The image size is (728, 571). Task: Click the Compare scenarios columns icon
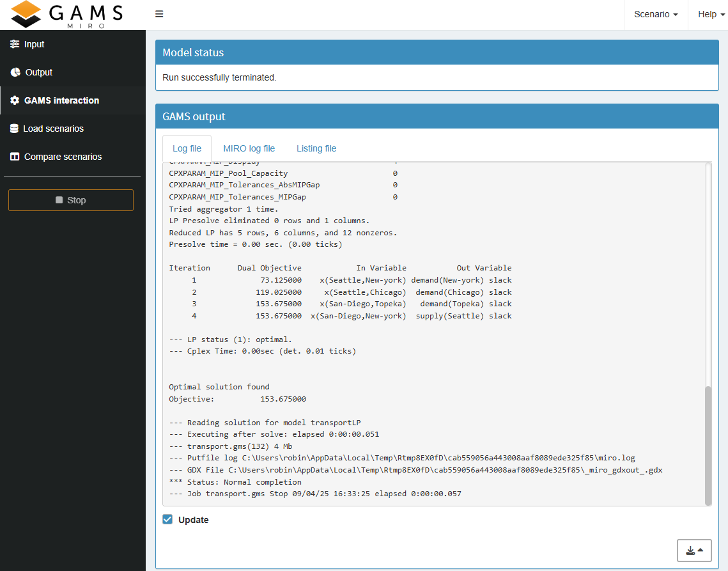coord(15,157)
